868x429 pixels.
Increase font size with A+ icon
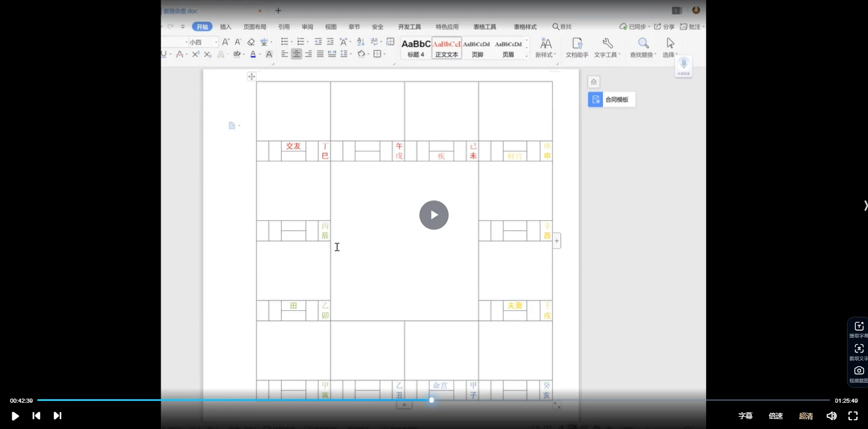(225, 42)
